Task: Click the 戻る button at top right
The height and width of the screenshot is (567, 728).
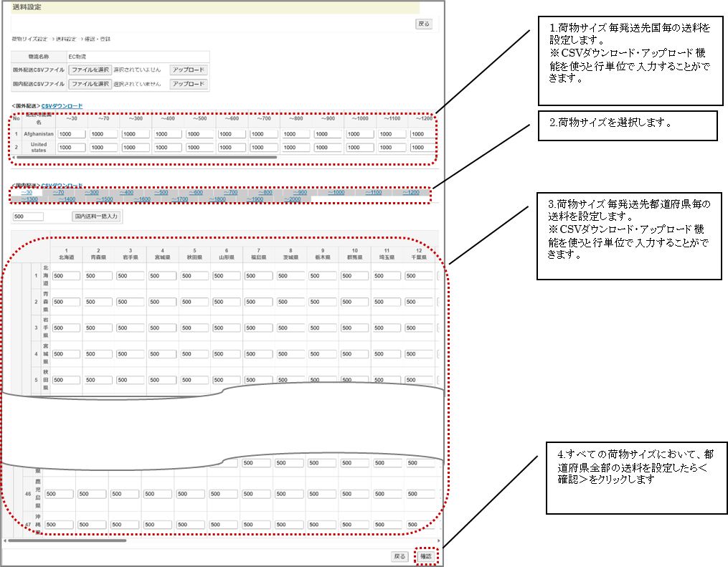Action: (424, 24)
